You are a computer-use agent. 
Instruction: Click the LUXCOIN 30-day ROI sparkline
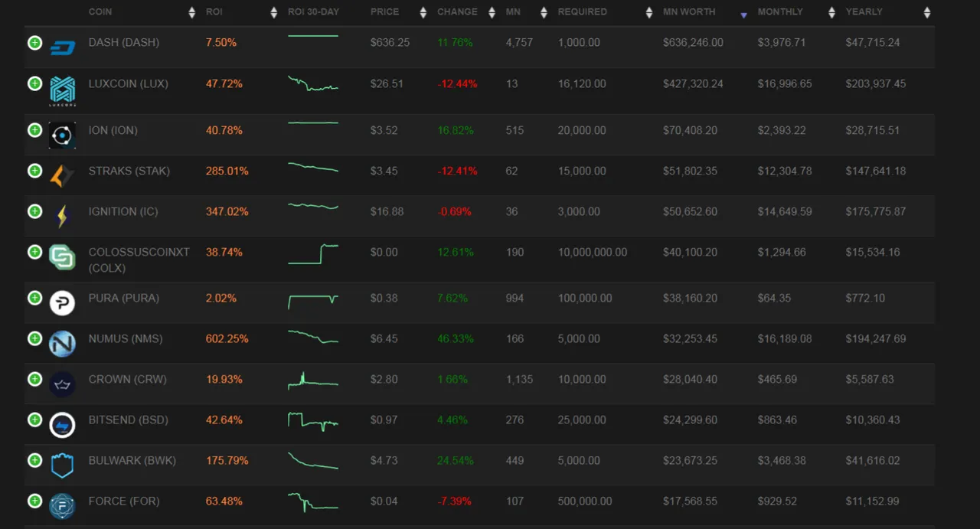(x=313, y=83)
